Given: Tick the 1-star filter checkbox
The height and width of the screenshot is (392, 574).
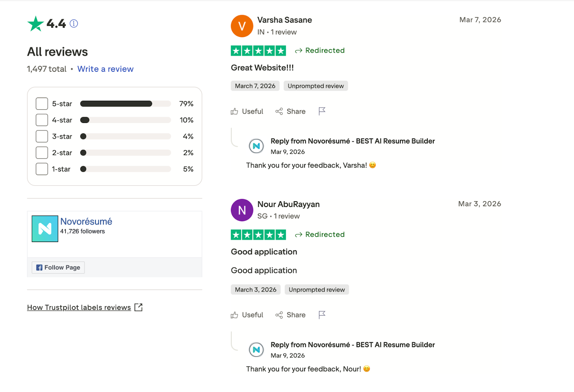Looking at the screenshot, I should (42, 169).
